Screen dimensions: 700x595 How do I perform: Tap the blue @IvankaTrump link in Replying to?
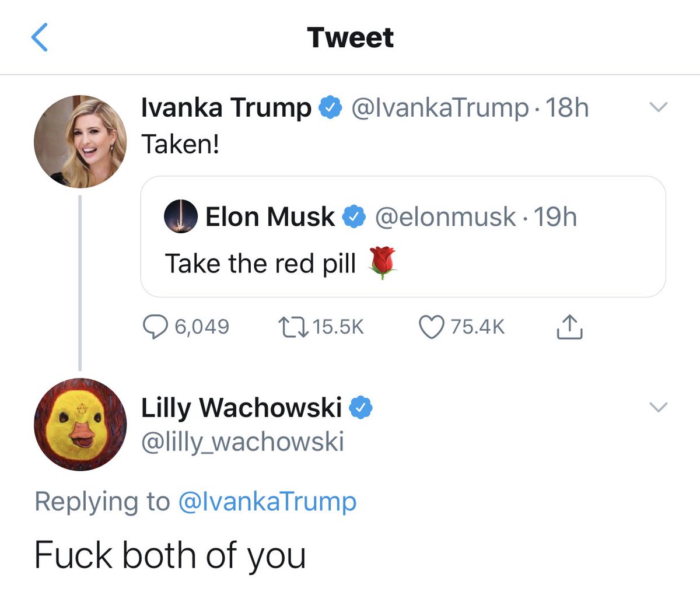coord(267,502)
